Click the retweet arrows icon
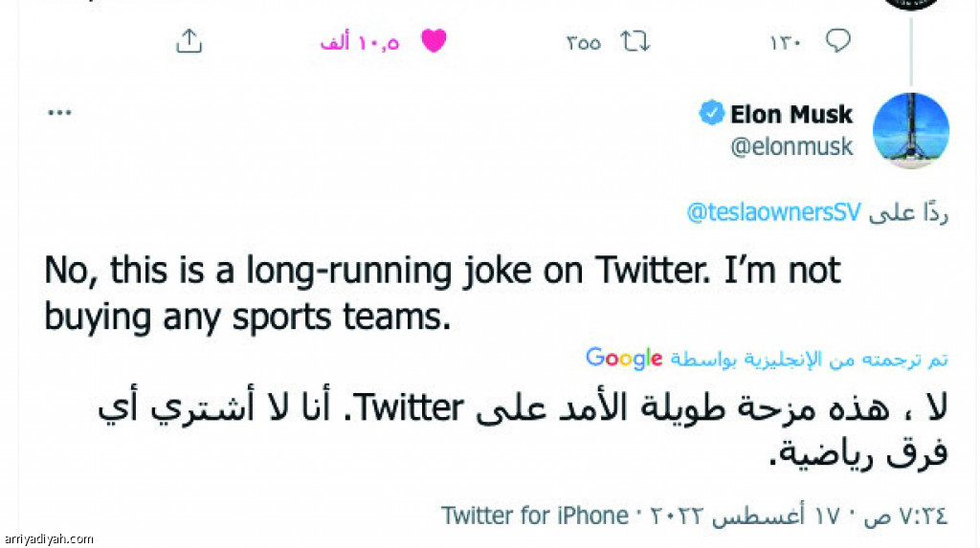Screen dimensions: 980x548 pyautogui.click(x=635, y=42)
